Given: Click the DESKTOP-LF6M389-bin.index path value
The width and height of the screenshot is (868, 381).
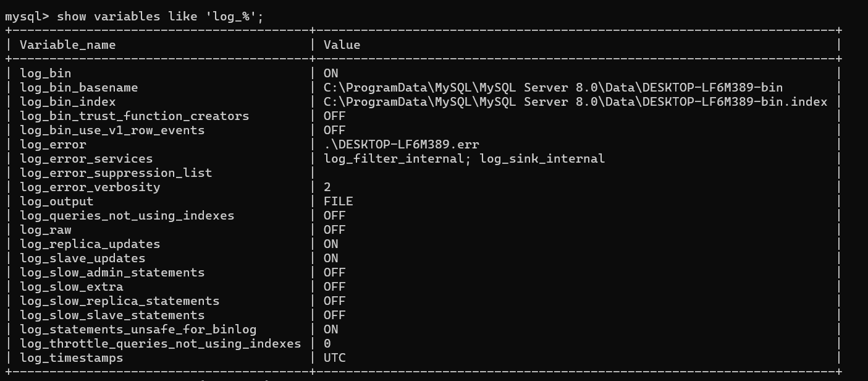Looking at the screenshot, I should [x=575, y=102].
